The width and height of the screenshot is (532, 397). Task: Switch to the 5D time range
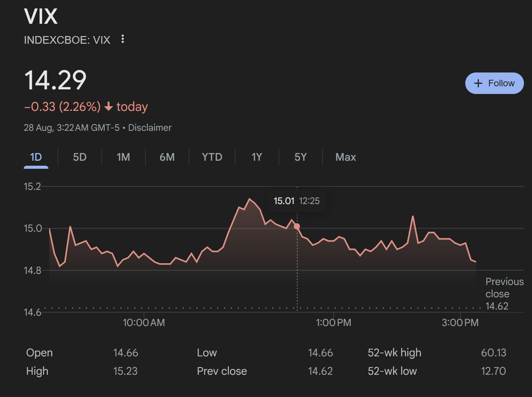coord(79,157)
